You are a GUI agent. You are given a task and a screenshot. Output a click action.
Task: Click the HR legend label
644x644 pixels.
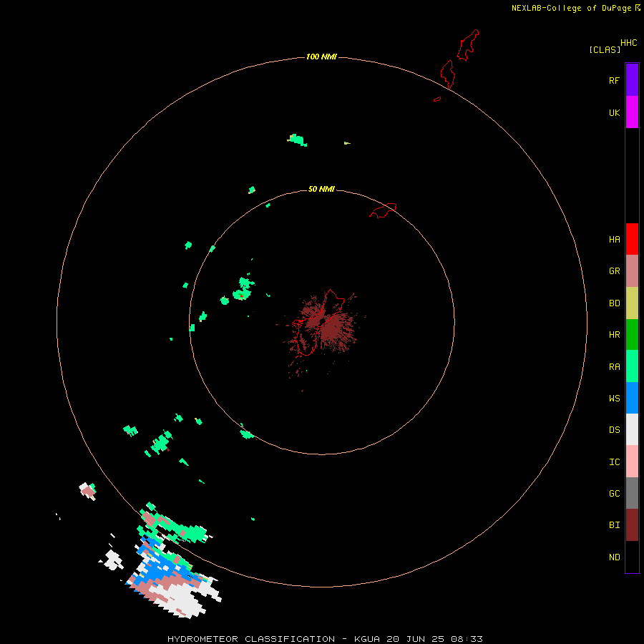(x=614, y=335)
